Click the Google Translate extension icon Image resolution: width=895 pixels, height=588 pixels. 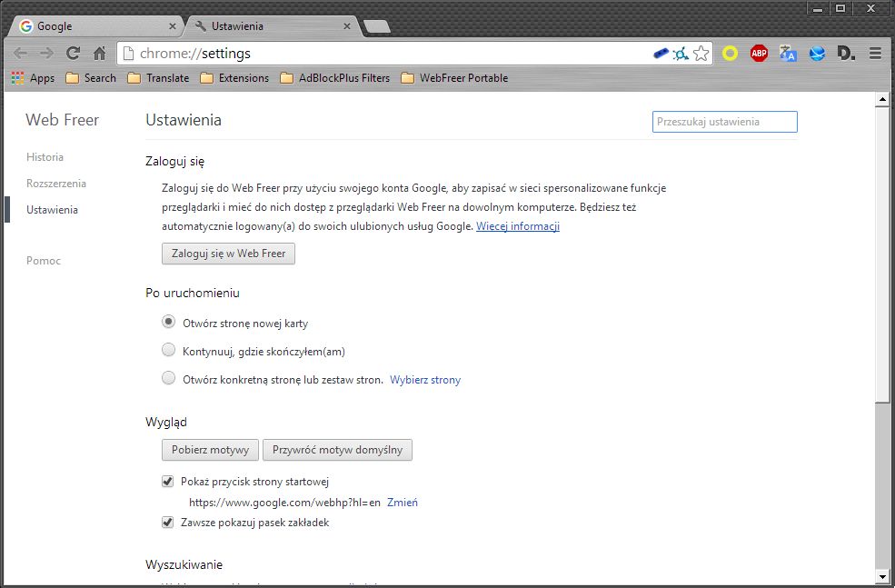(787, 54)
